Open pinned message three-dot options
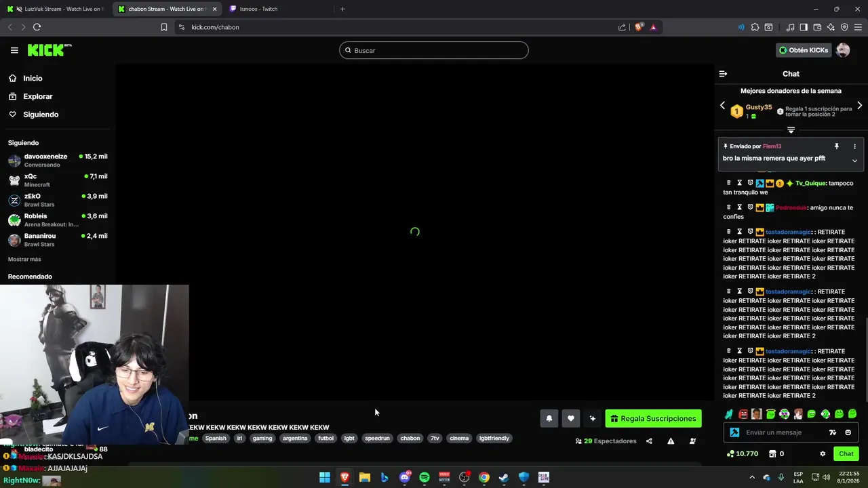868x488 pixels. click(x=854, y=146)
